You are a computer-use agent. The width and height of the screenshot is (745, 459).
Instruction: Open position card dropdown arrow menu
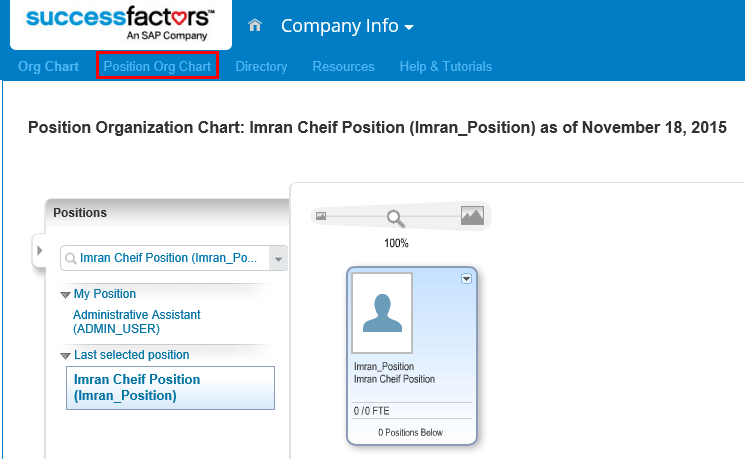[465, 280]
